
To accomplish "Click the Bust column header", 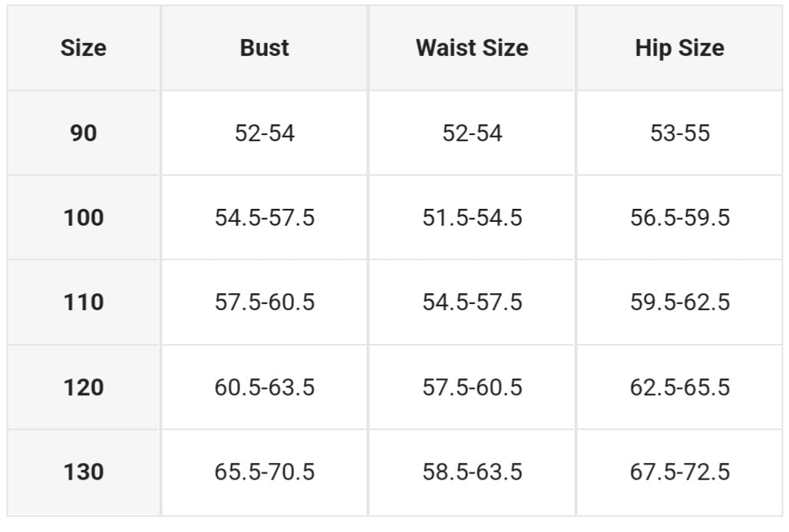I will [x=265, y=48].
